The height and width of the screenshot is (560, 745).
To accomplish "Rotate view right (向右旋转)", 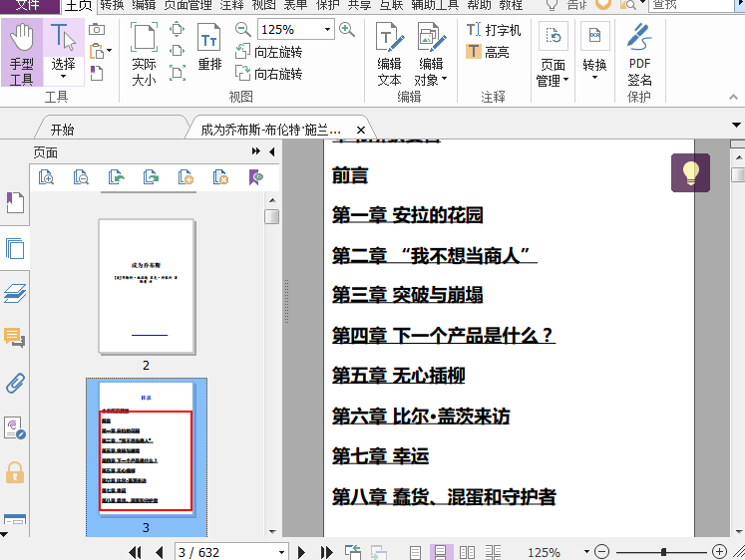I will point(269,74).
